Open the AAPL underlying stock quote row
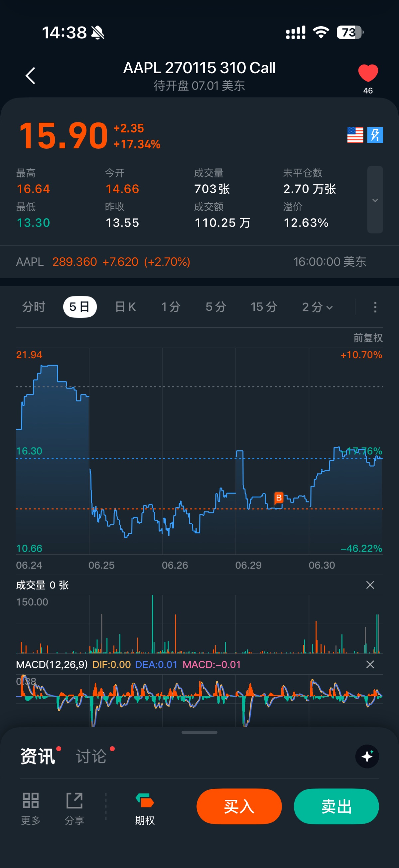This screenshot has width=399, height=868. click(x=199, y=262)
